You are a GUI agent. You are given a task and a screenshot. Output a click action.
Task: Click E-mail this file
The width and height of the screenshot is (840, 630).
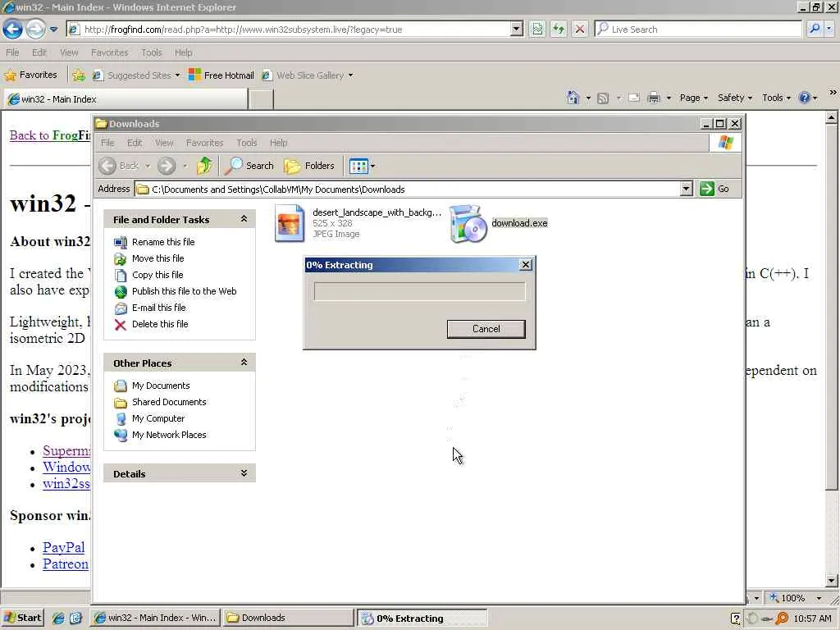point(158,308)
